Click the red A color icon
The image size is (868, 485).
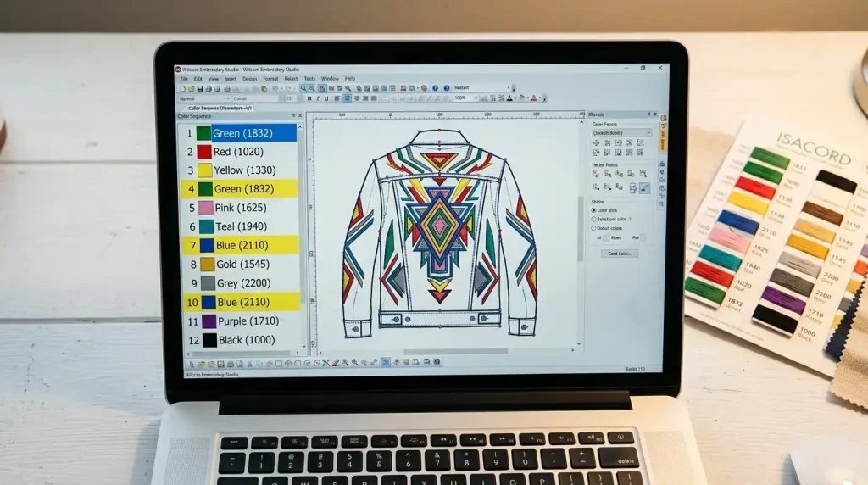(534, 98)
